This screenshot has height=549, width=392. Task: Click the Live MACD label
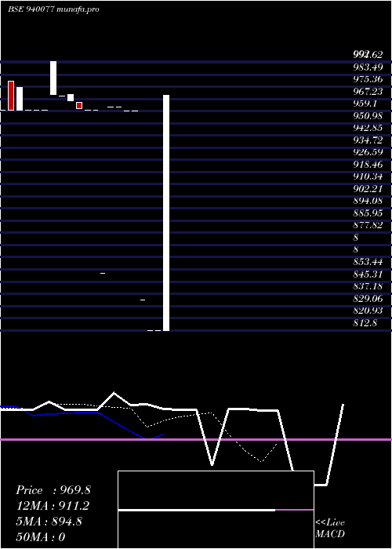pyautogui.click(x=330, y=528)
